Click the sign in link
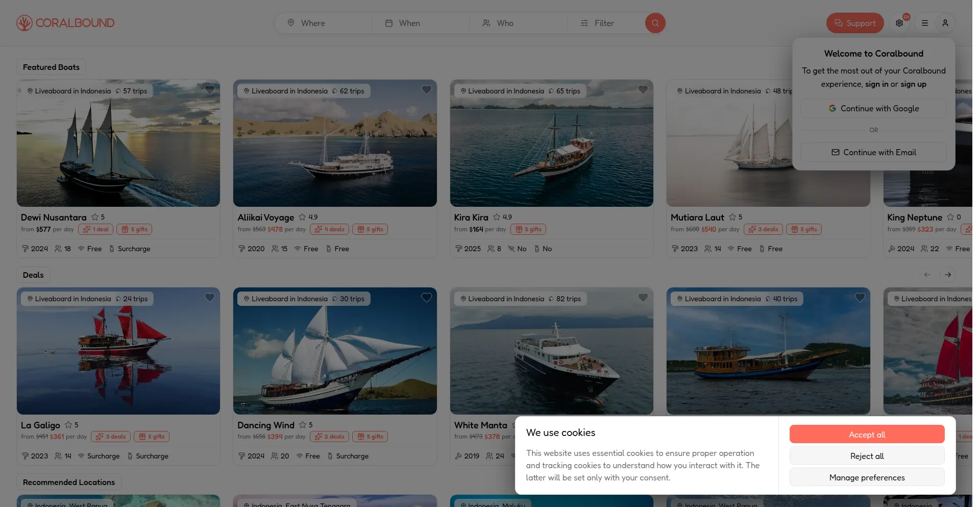The image size is (980, 507). click(876, 84)
